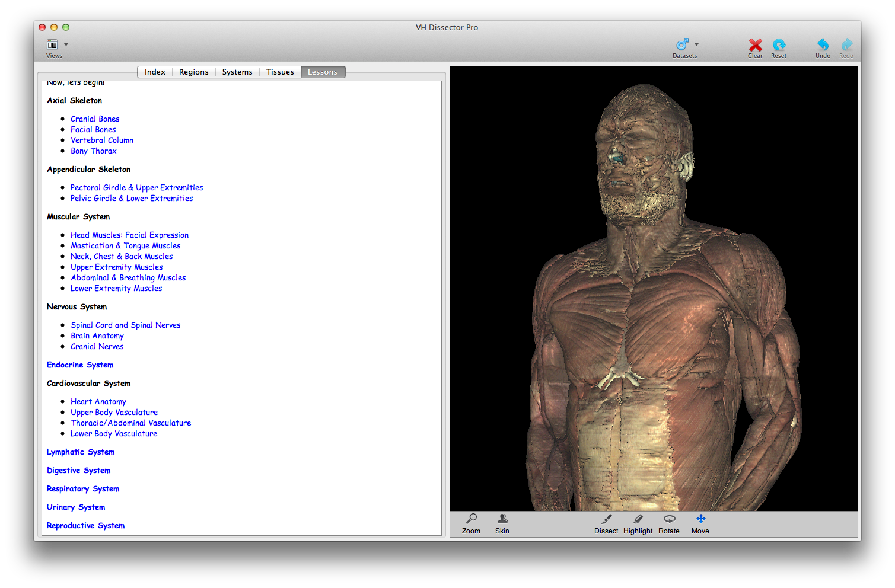Screen dimensions: 895x588
Task: Click the Nervous System heading
Action: (77, 306)
